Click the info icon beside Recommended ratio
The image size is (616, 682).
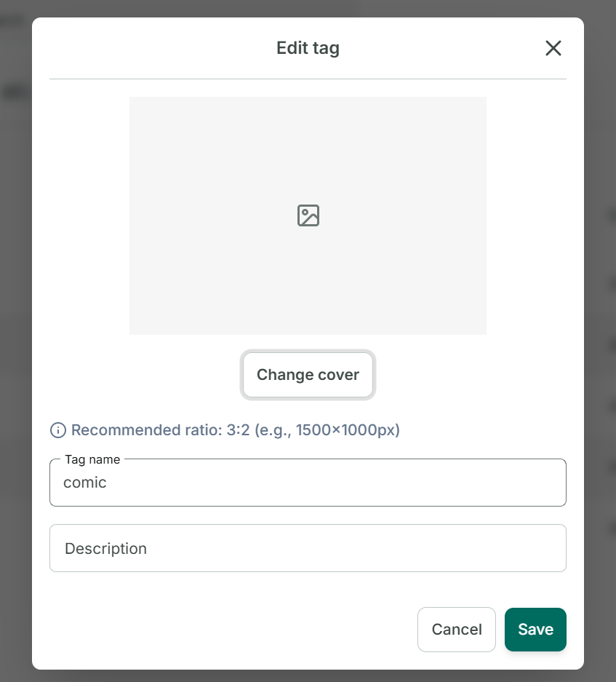coord(58,430)
